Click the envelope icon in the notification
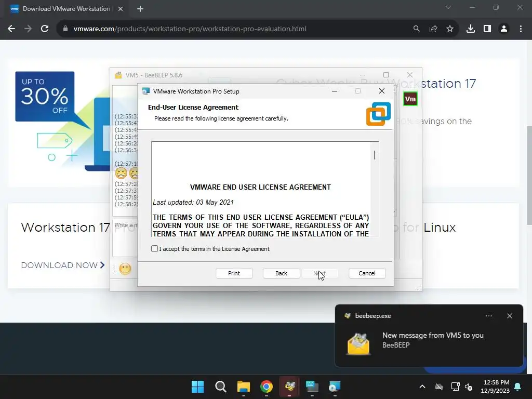This screenshot has height=399, width=532. [x=358, y=344]
